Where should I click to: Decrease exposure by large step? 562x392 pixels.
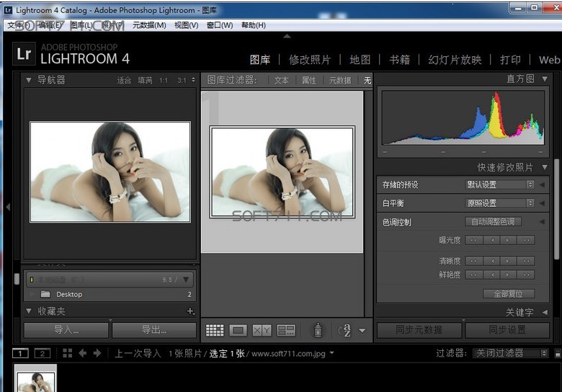474,240
